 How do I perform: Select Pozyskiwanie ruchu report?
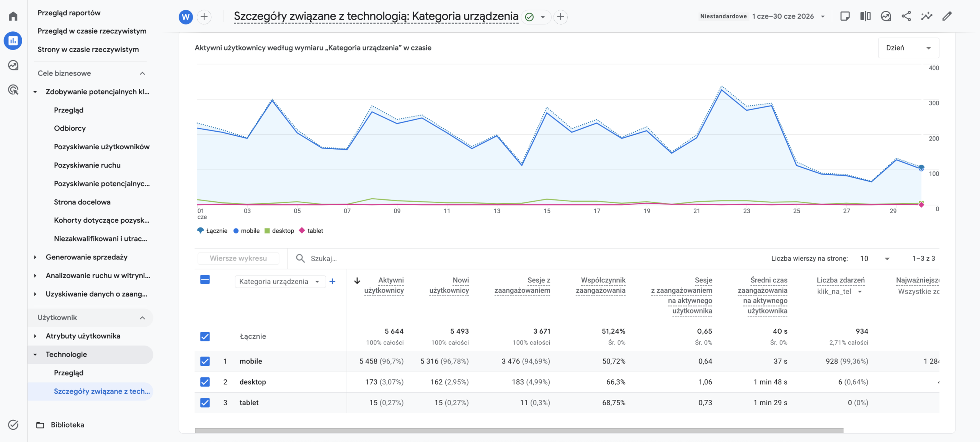coord(87,165)
